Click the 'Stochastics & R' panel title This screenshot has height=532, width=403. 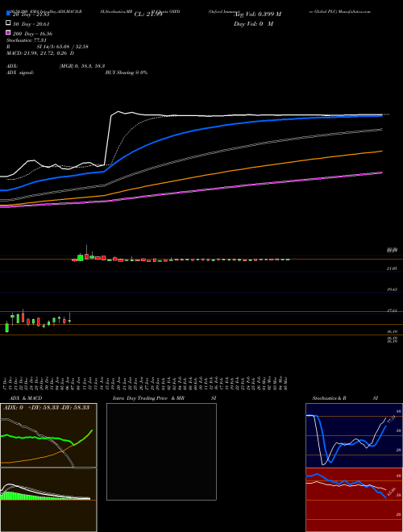click(x=329, y=398)
